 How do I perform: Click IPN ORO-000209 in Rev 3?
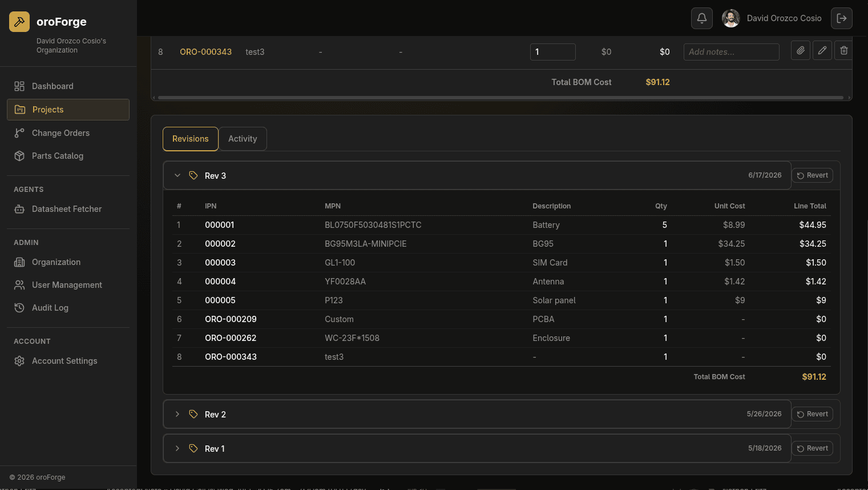click(x=231, y=319)
